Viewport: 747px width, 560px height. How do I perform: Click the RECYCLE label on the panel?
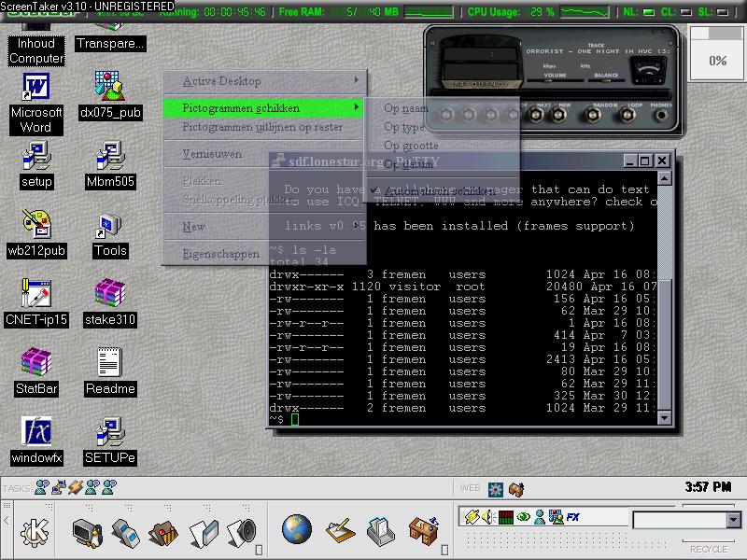pyautogui.click(x=709, y=549)
